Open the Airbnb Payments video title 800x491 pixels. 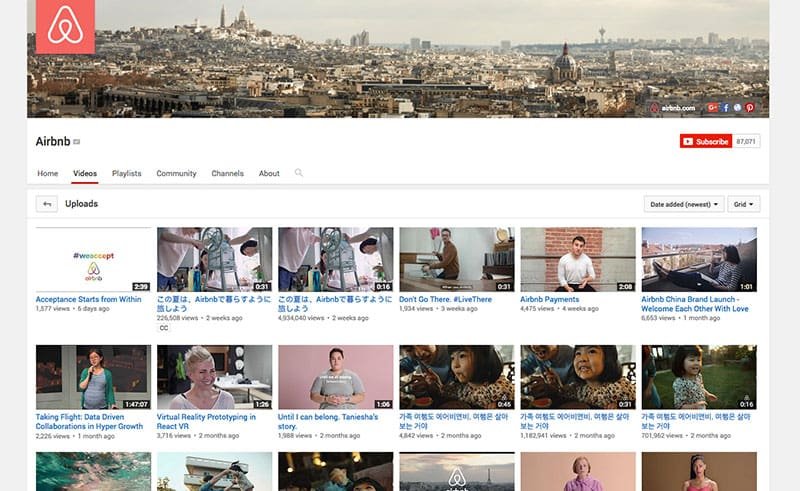click(549, 300)
